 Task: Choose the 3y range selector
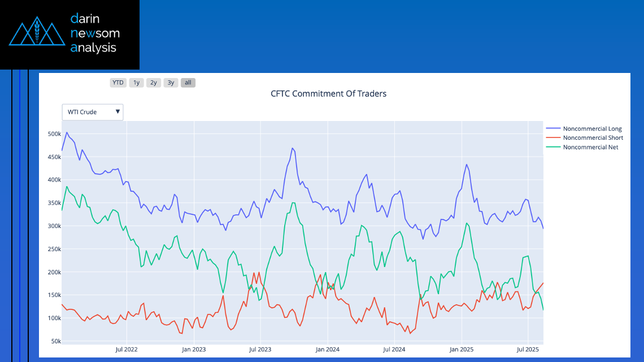171,83
